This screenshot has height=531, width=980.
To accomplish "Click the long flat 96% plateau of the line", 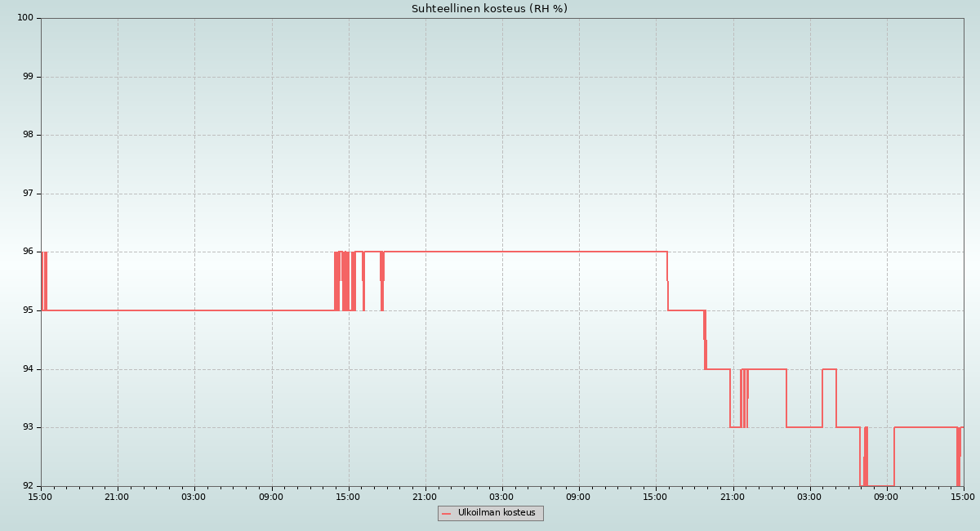I will click(x=523, y=252).
